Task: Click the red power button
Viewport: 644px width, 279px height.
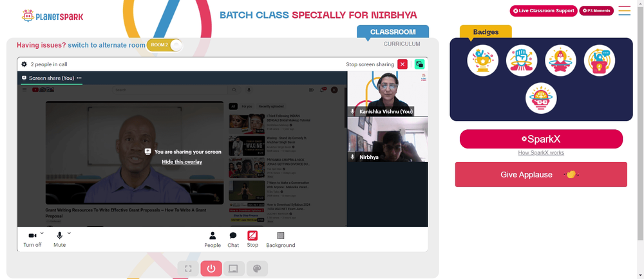Action: pyautogui.click(x=211, y=269)
